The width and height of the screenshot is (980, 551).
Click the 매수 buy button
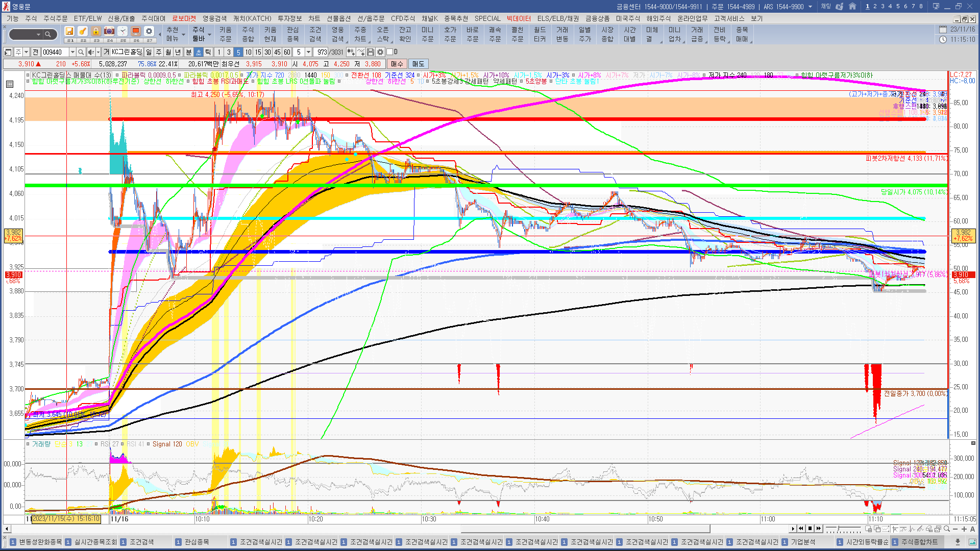pyautogui.click(x=397, y=64)
